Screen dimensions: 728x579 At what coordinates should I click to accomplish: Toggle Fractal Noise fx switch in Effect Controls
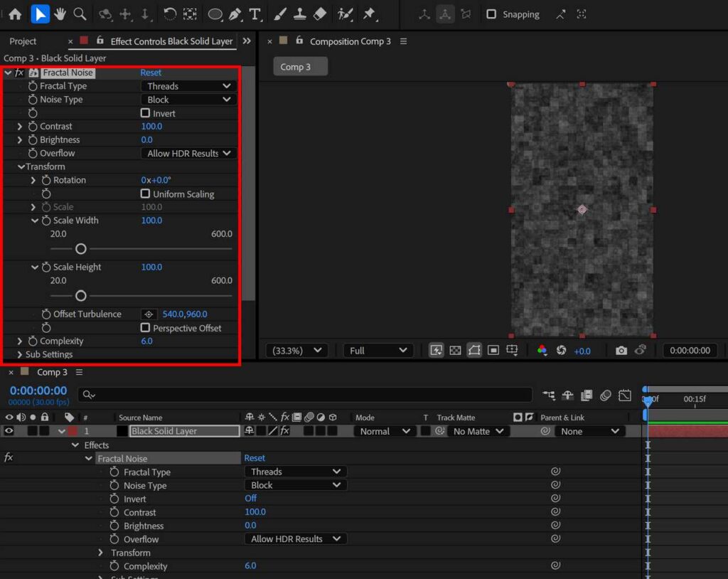point(19,73)
